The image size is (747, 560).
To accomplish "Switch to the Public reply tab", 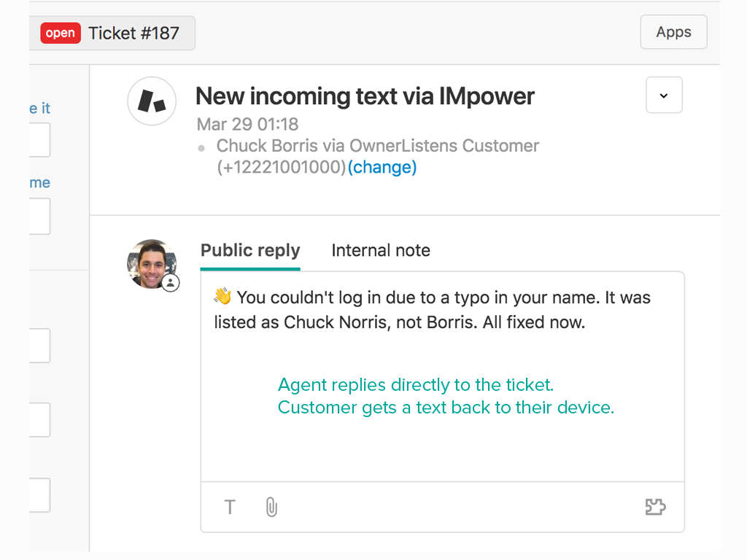I will click(x=250, y=251).
